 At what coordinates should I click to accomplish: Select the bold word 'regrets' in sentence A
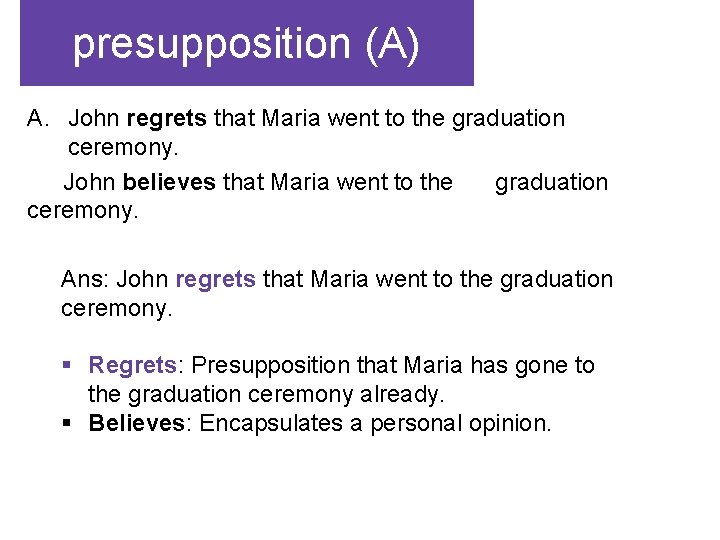[166, 118]
